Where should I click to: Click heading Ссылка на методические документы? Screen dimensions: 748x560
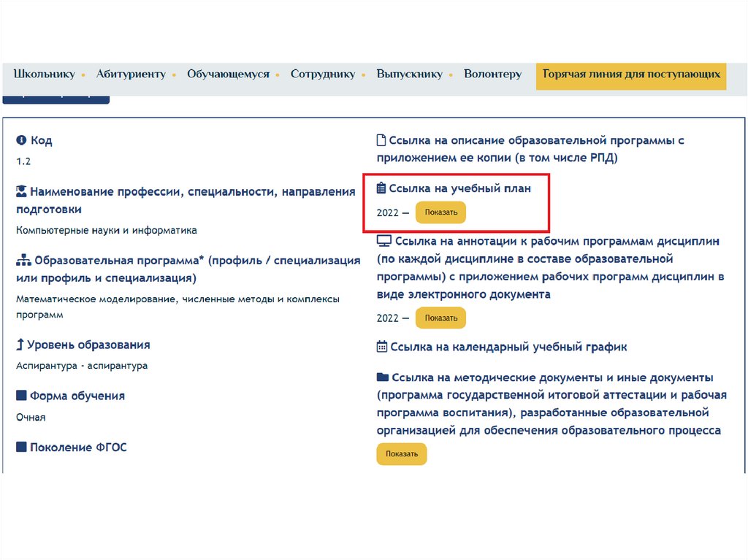(x=552, y=404)
